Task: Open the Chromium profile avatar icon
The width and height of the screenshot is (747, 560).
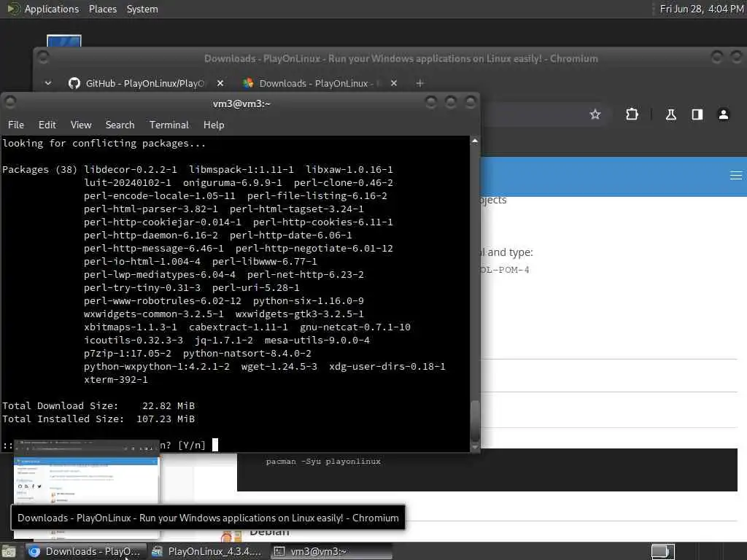Action: tap(723, 114)
